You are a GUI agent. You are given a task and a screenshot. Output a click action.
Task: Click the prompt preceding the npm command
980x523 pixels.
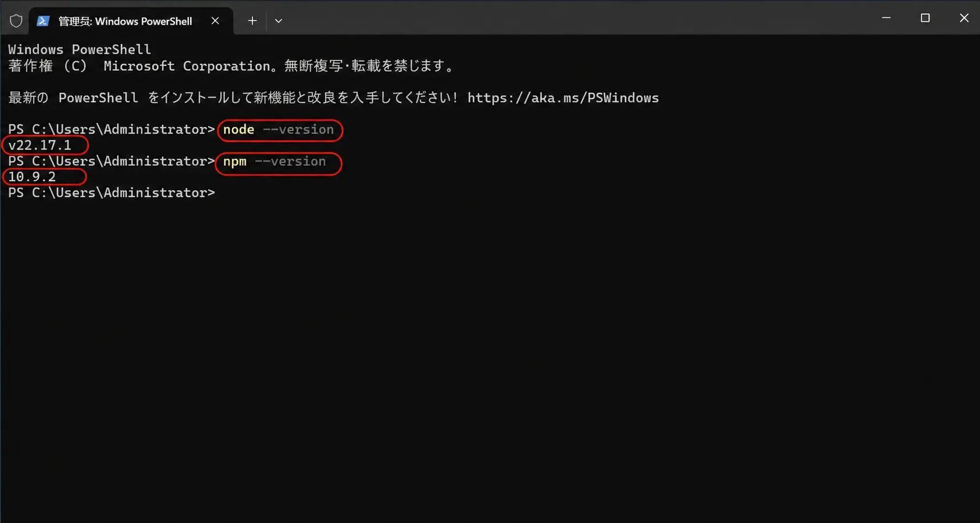point(111,162)
